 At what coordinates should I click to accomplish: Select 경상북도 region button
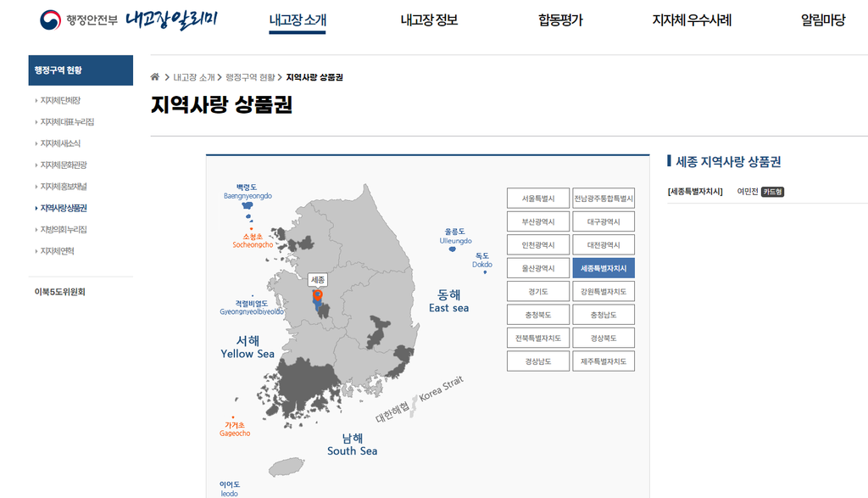604,338
